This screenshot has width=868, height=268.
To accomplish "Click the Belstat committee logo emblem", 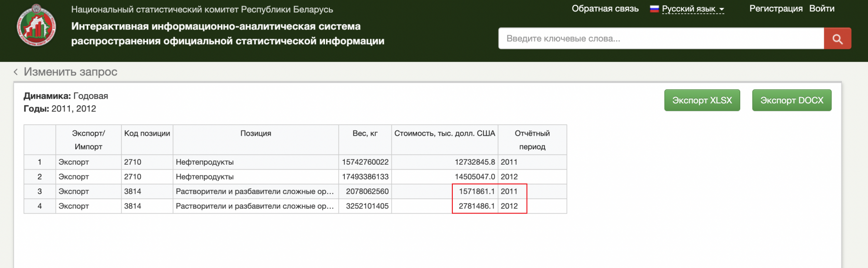I will coord(36,25).
